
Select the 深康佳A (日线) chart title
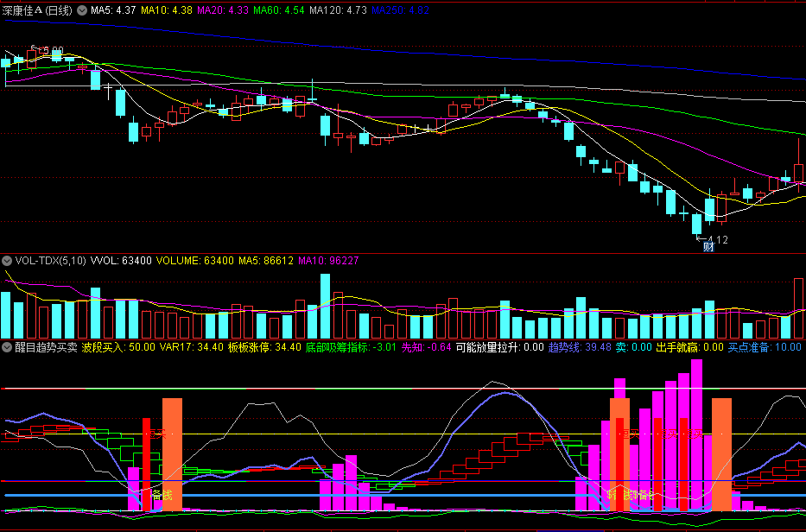click(x=37, y=10)
